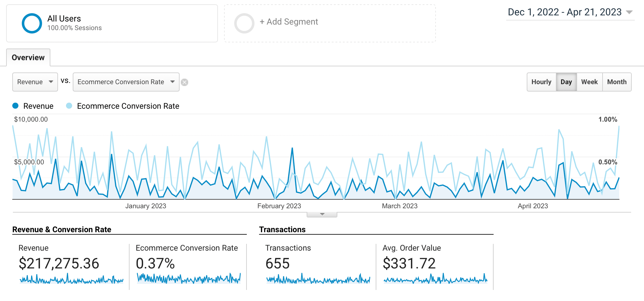The image size is (644, 301).
Task: Open the Revenue metric dropdown
Action: coord(35,82)
